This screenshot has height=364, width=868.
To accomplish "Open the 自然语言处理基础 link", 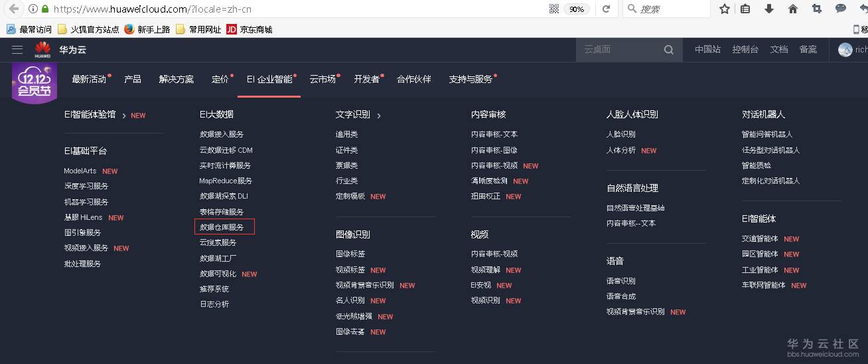I will (x=635, y=208).
